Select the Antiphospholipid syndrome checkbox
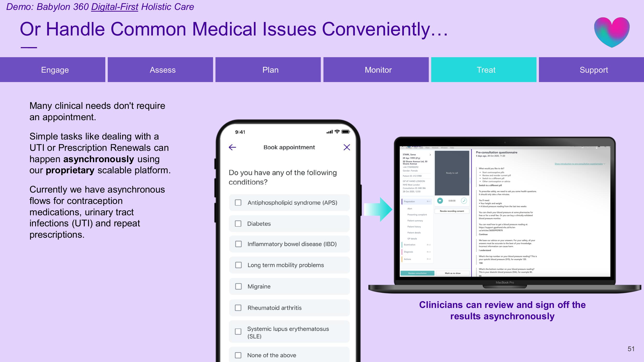The image size is (644, 362). coord(238,202)
